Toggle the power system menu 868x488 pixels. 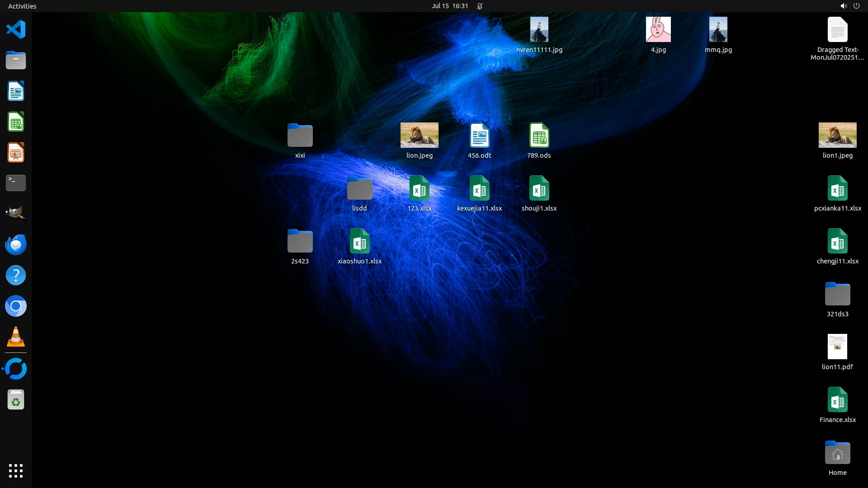click(x=856, y=6)
